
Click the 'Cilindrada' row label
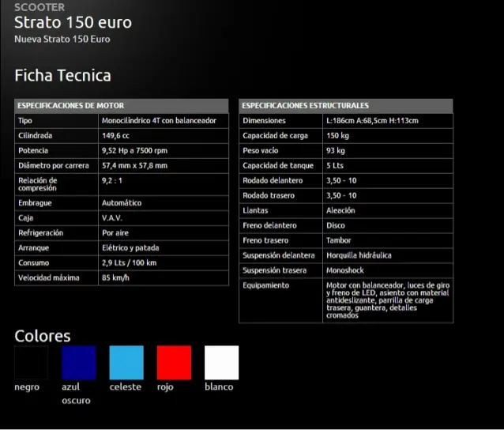click(35, 135)
